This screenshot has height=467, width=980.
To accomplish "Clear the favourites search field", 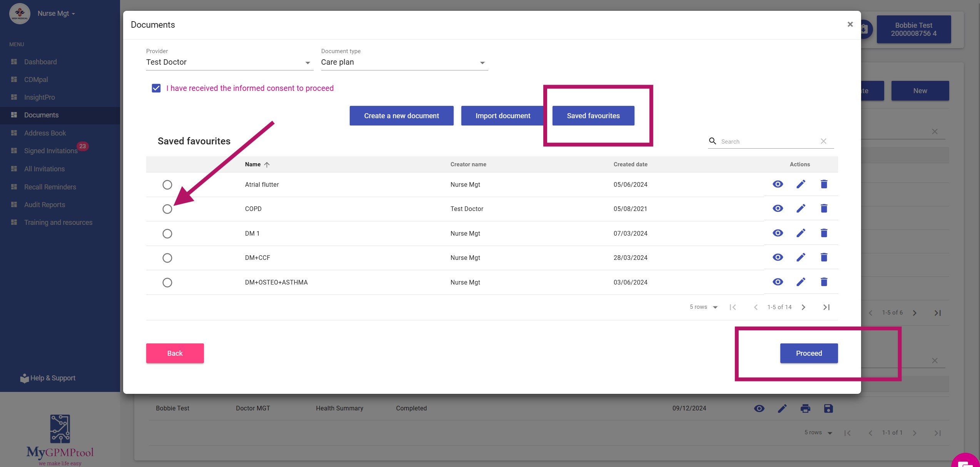I will click(x=823, y=141).
